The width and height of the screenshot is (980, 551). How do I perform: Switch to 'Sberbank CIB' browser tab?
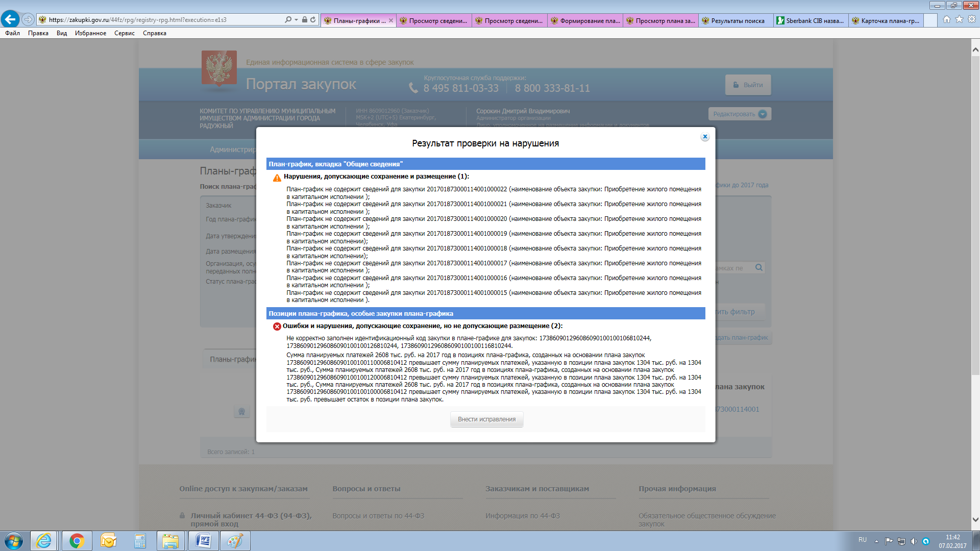click(811, 21)
